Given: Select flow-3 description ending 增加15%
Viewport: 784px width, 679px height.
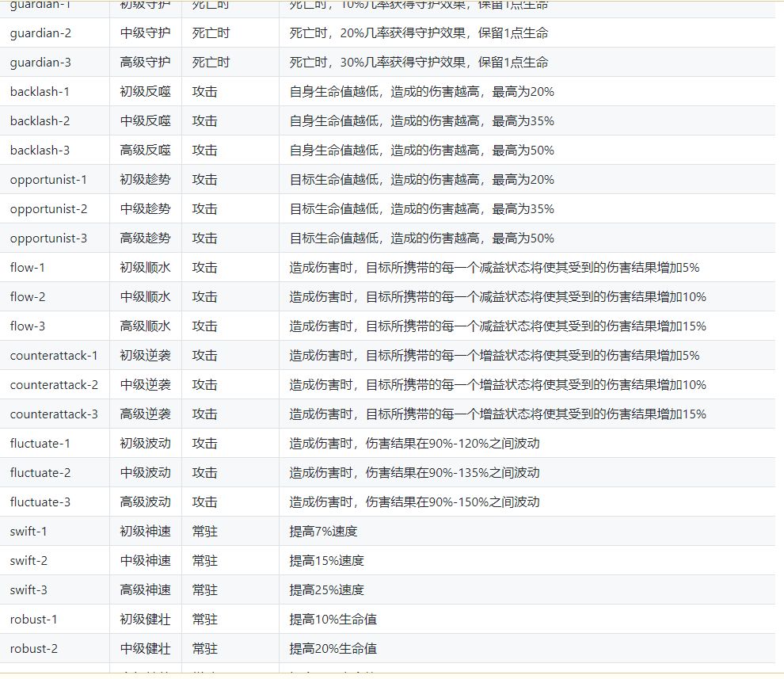Looking at the screenshot, I should tap(497, 326).
